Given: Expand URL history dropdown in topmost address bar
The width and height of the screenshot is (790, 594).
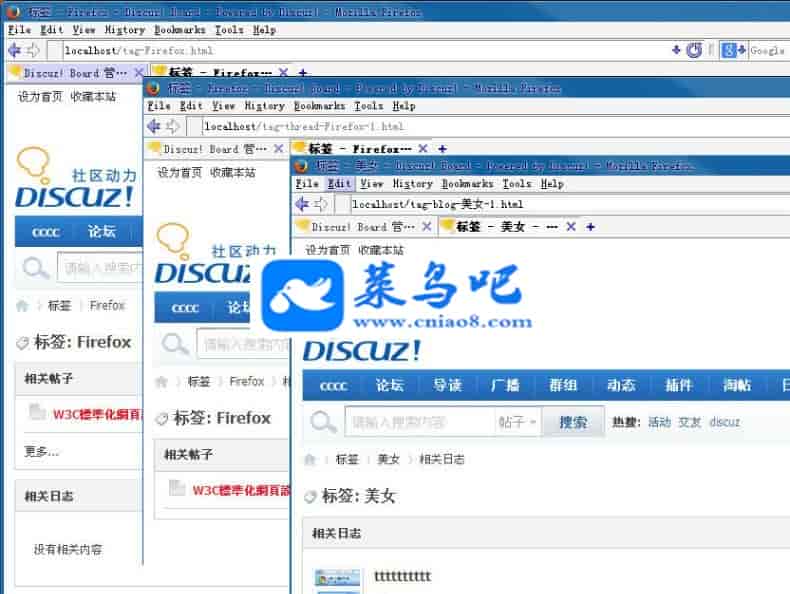Looking at the screenshot, I should (677, 50).
